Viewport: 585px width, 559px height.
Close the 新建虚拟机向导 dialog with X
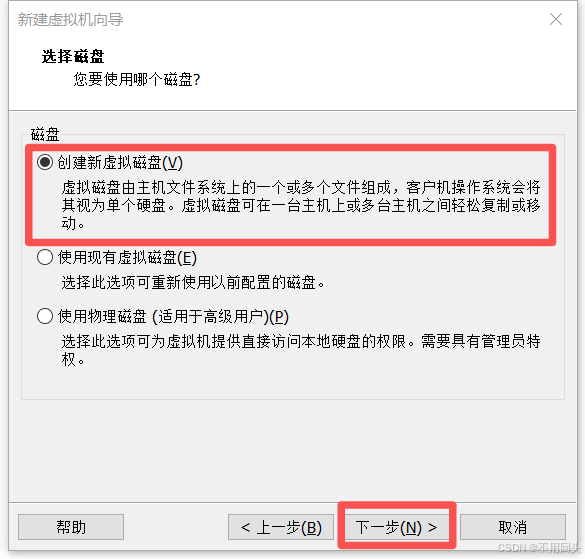tap(556, 19)
